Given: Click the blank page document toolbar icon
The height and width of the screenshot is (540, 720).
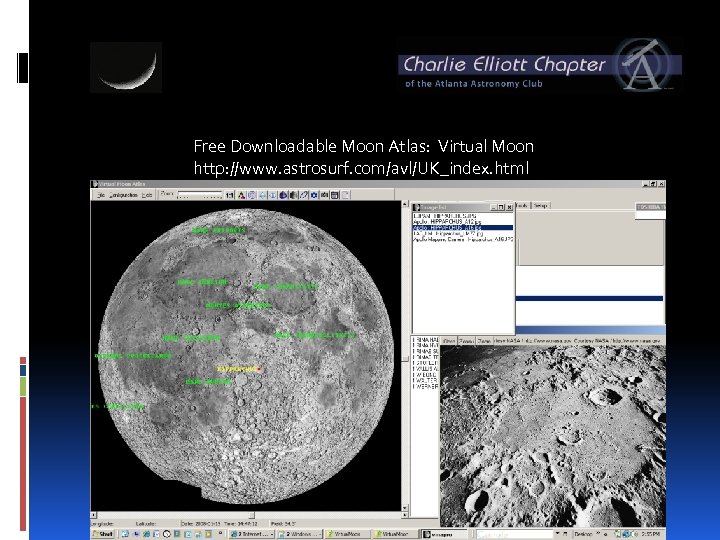Looking at the screenshot, I should pyautogui.click(x=345, y=195).
